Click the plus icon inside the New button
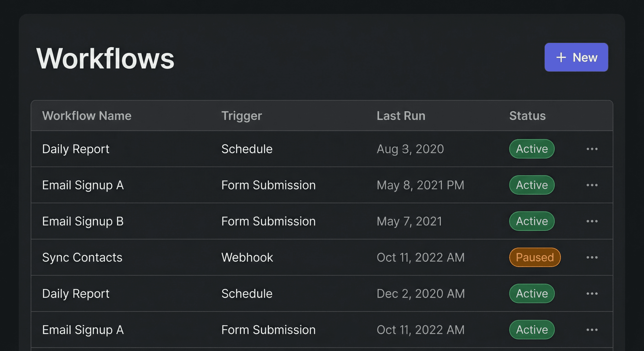The height and width of the screenshot is (351, 644). pyautogui.click(x=561, y=57)
